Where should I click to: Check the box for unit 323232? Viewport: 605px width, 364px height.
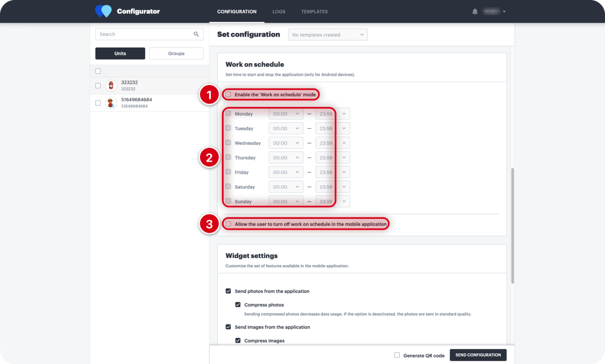[98, 86]
